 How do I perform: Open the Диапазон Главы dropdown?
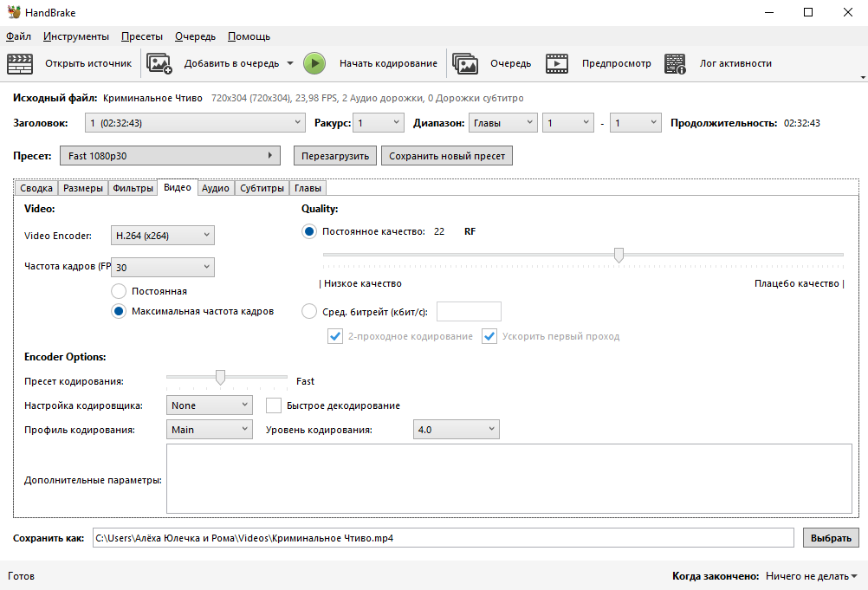click(503, 123)
